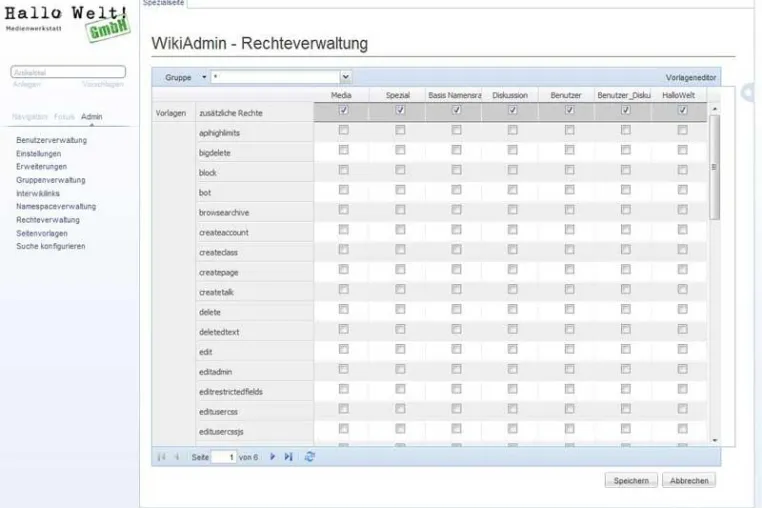
Task: Open Interwikilinks link
Action: point(38,193)
